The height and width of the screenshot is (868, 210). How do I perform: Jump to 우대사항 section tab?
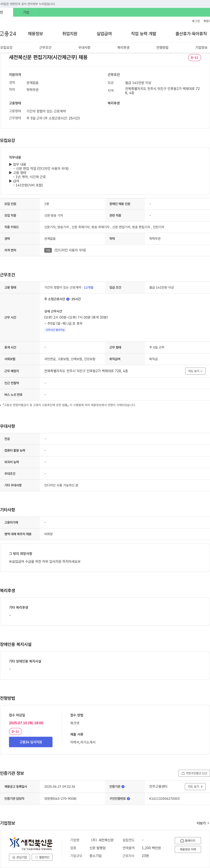84,47
